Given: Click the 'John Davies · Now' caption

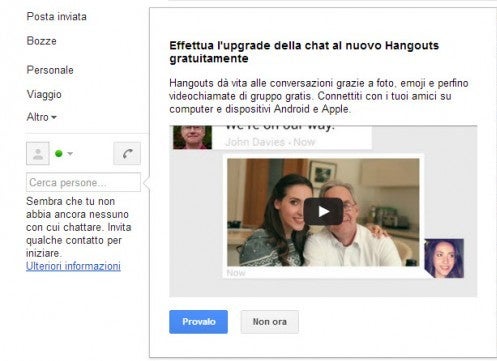Looking at the screenshot, I should tap(270, 142).
